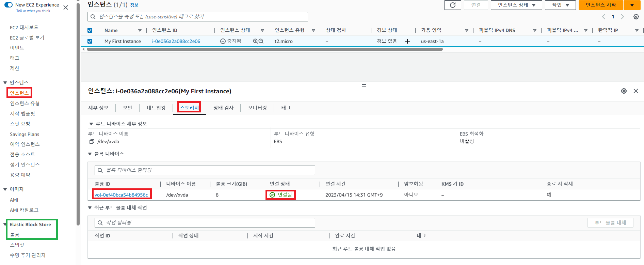
Task: Open the 인스턴스 시작 split-button arrow
Action: tap(632, 5)
